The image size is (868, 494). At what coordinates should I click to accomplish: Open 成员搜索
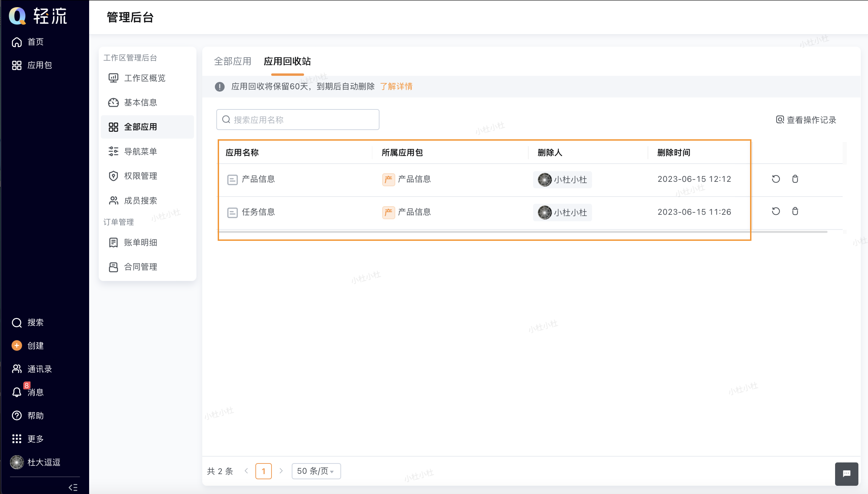[x=147, y=200]
